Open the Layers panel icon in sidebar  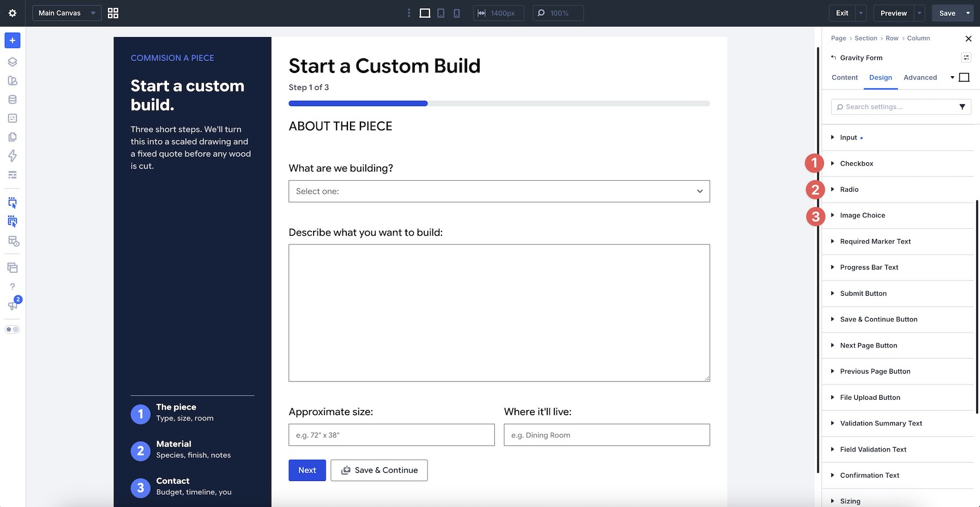(x=13, y=62)
